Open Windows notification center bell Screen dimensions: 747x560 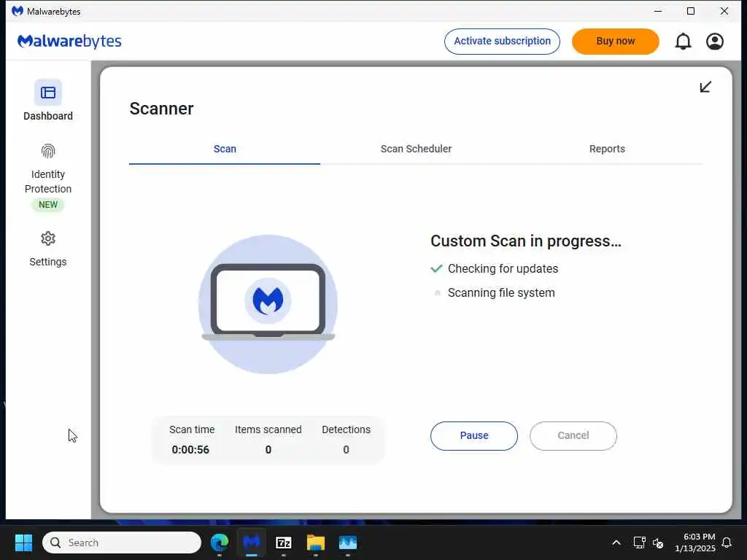[727, 542]
